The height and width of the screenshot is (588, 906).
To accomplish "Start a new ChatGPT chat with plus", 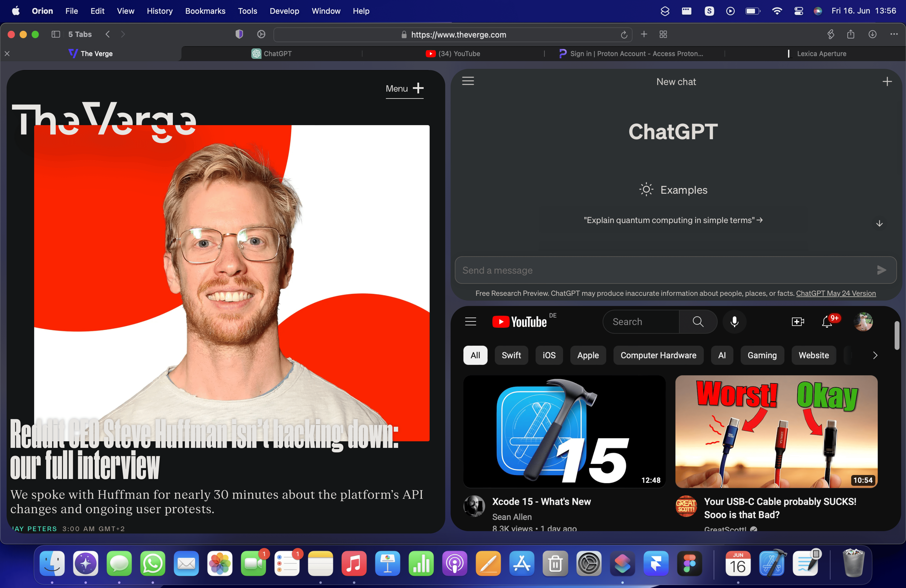I will [x=887, y=81].
